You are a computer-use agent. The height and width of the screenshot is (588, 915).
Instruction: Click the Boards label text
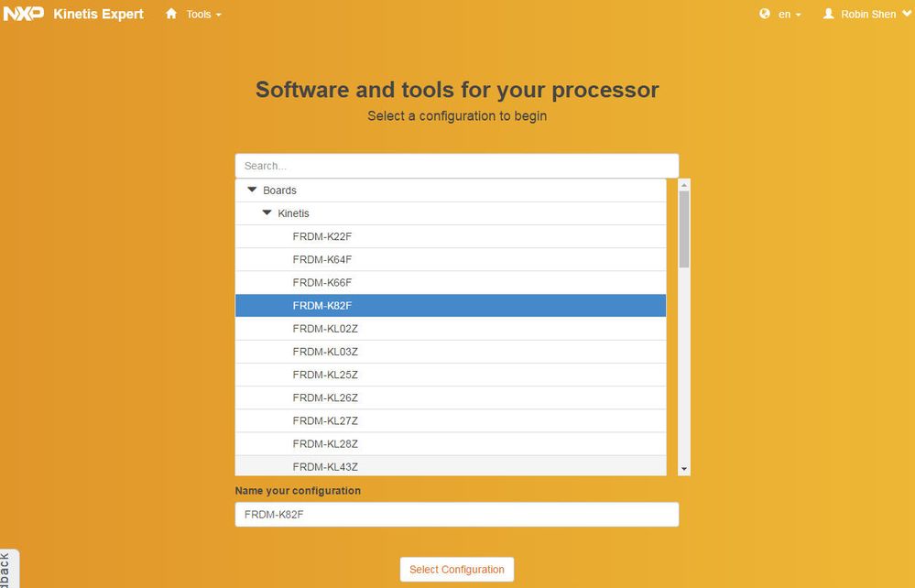click(x=279, y=191)
